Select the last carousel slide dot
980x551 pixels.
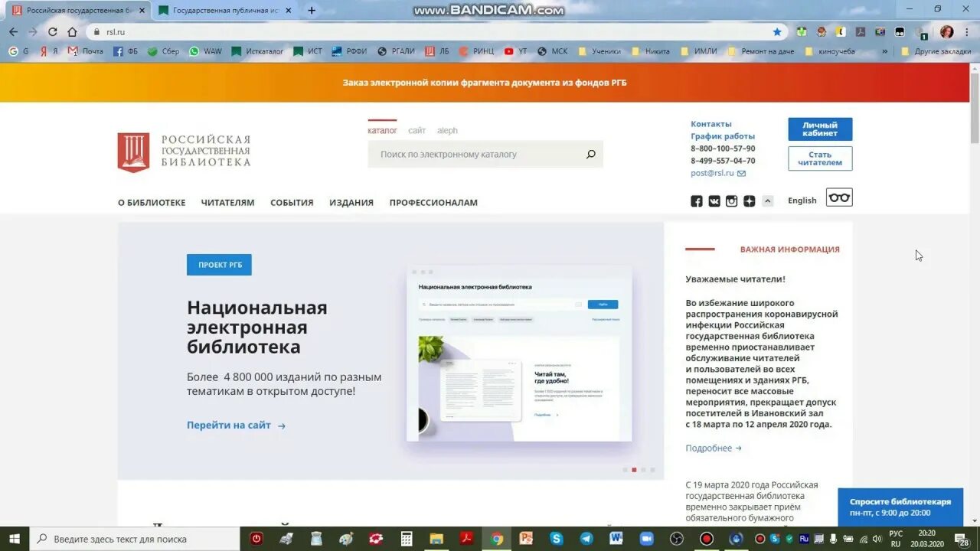point(652,470)
